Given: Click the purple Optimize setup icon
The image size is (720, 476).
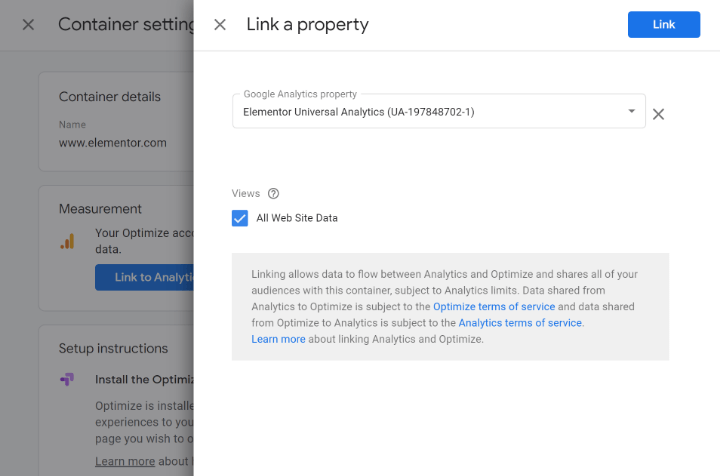Looking at the screenshot, I should [67, 380].
